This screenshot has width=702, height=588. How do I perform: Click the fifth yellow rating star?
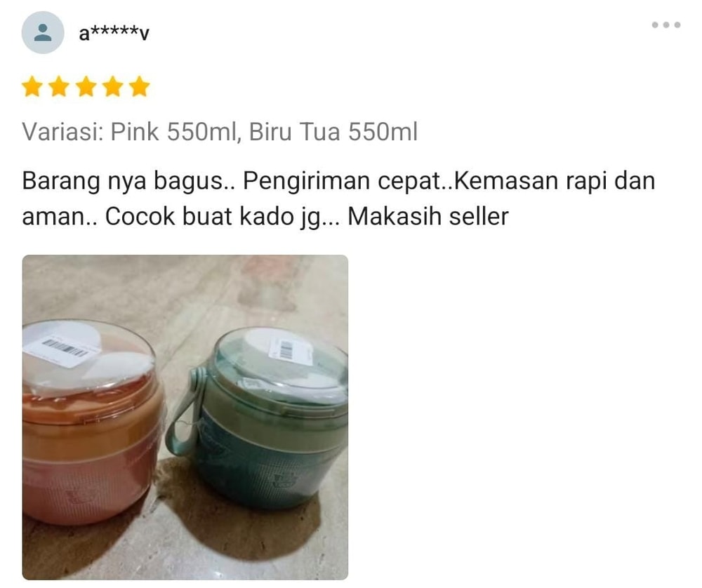click(x=139, y=86)
